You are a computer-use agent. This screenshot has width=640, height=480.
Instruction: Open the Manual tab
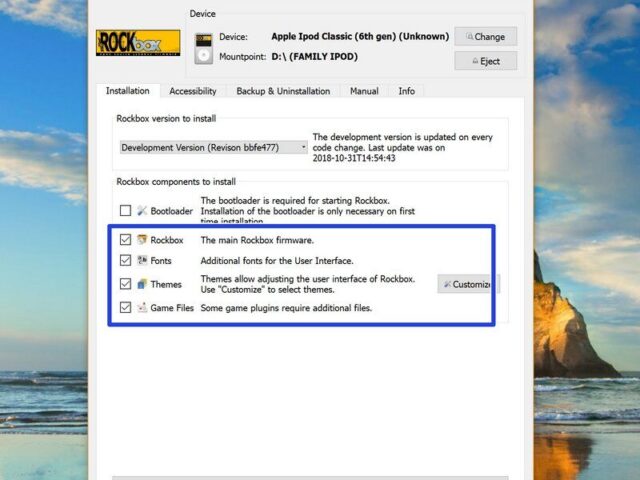pyautogui.click(x=364, y=91)
